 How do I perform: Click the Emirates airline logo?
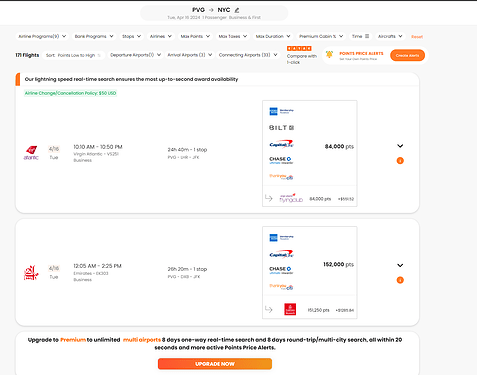coord(31,273)
